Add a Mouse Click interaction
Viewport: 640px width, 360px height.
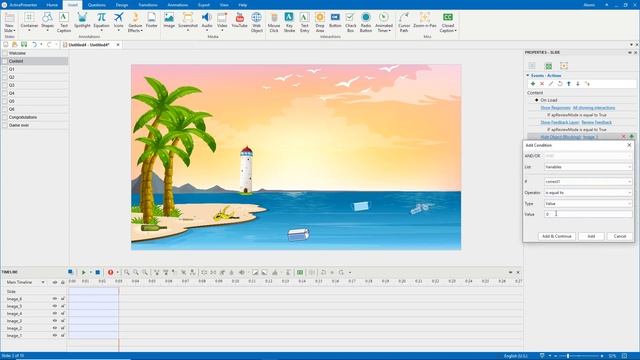[274, 21]
